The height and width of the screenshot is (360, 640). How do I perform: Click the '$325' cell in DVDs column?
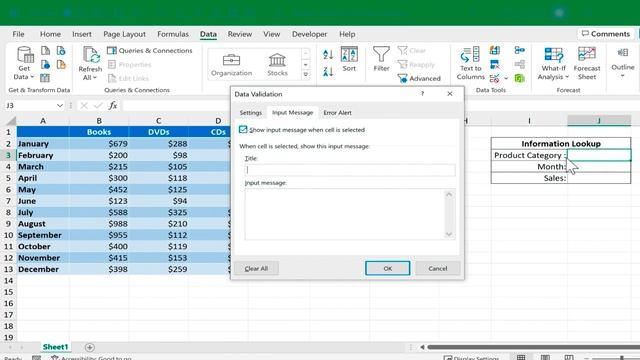tap(158, 212)
